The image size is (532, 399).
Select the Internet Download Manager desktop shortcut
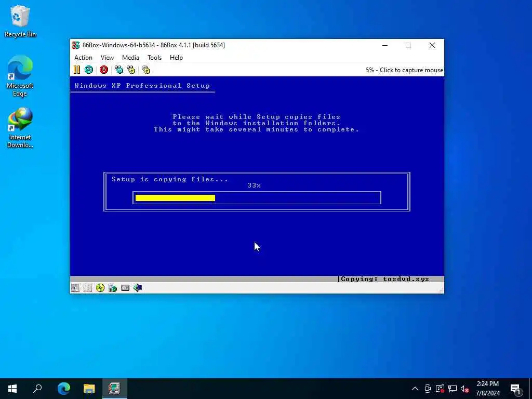20,128
